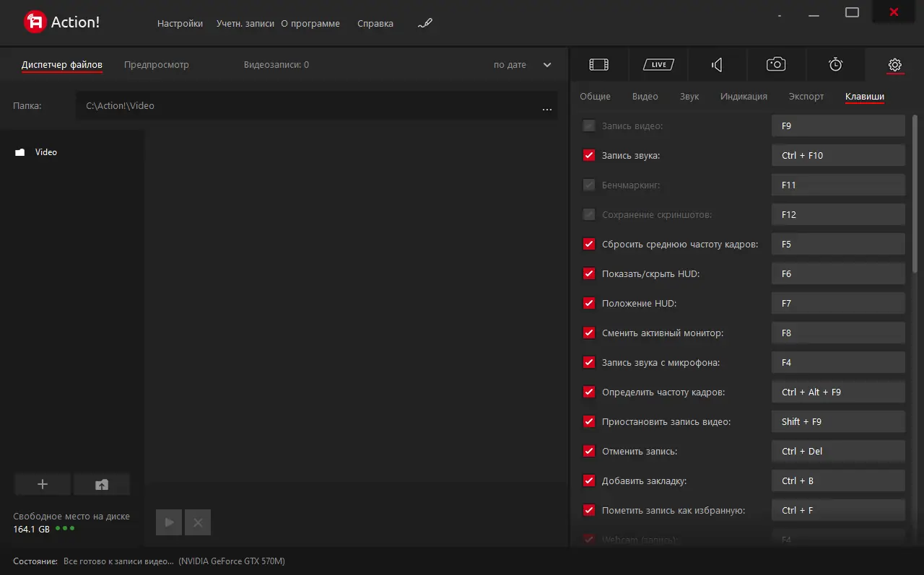Click the folder upload icon button

click(102, 485)
